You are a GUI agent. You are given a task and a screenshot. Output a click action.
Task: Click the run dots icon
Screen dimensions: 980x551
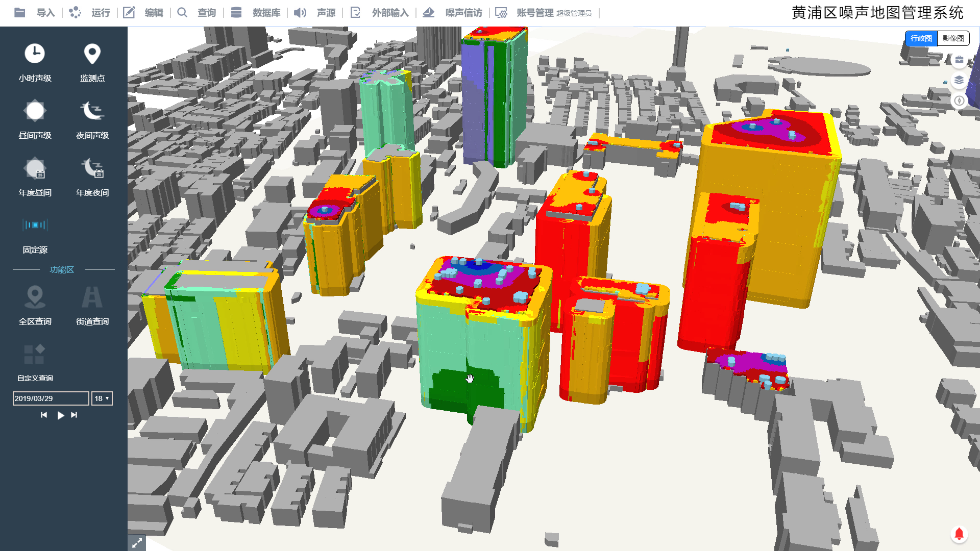[x=75, y=13]
